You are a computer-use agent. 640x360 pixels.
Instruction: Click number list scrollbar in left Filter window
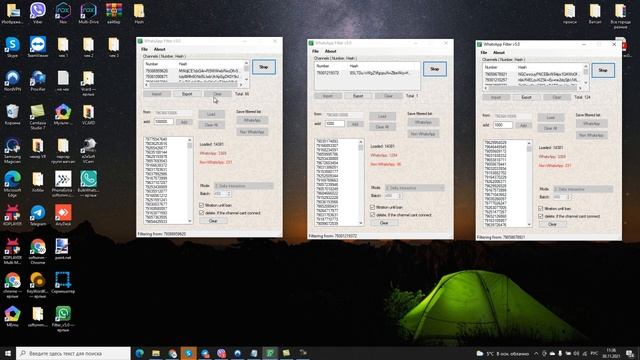click(x=190, y=180)
